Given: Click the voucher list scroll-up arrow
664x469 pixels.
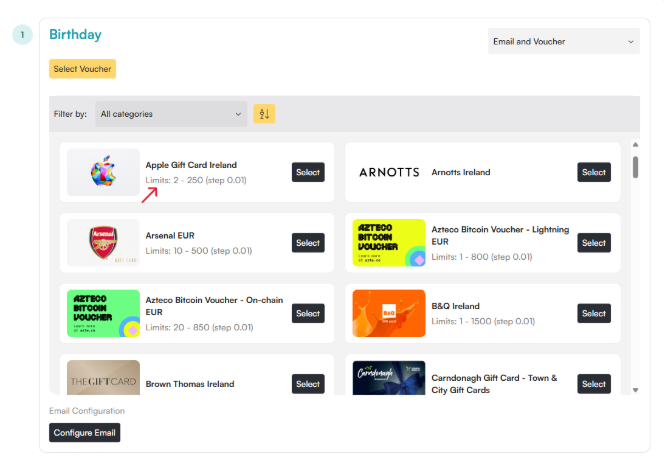Looking at the screenshot, I should (x=635, y=145).
